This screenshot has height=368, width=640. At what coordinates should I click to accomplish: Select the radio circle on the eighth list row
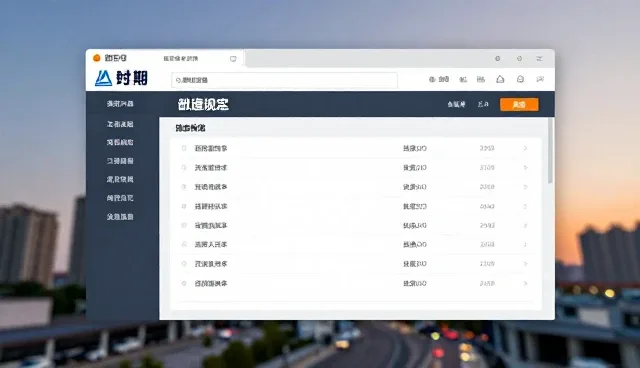click(x=184, y=283)
